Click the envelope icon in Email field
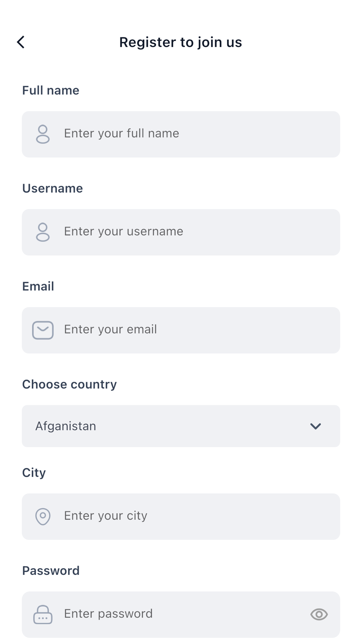 point(43,330)
